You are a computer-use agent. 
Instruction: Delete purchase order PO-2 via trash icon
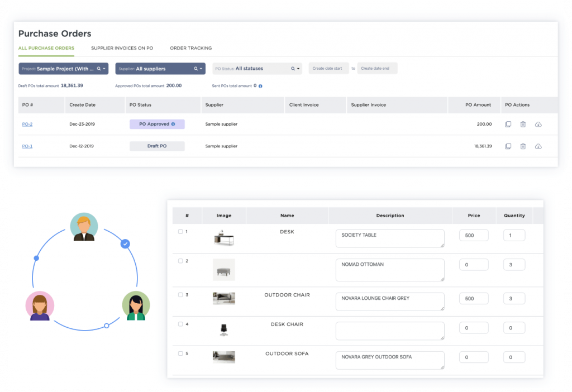[523, 125]
